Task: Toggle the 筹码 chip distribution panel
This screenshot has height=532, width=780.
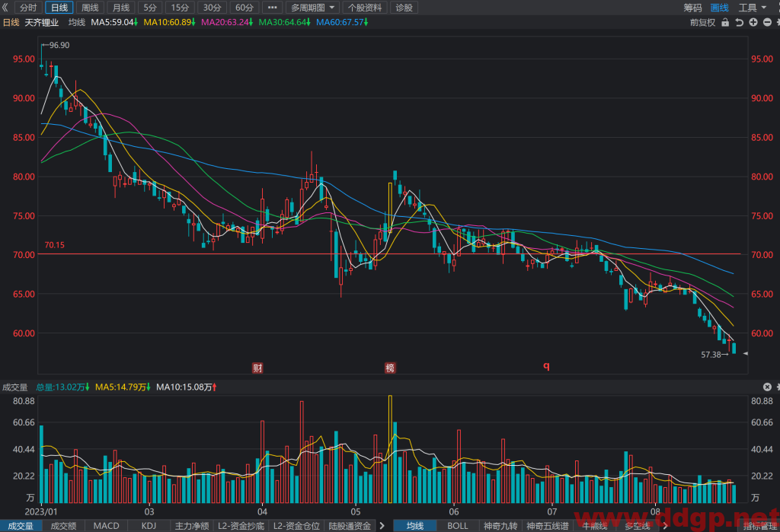Action: [x=692, y=8]
